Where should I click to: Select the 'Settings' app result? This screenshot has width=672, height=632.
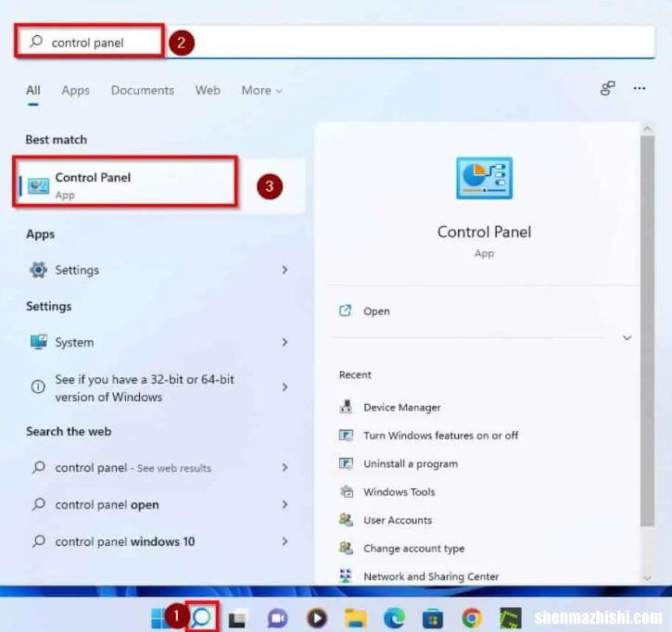coord(159,270)
